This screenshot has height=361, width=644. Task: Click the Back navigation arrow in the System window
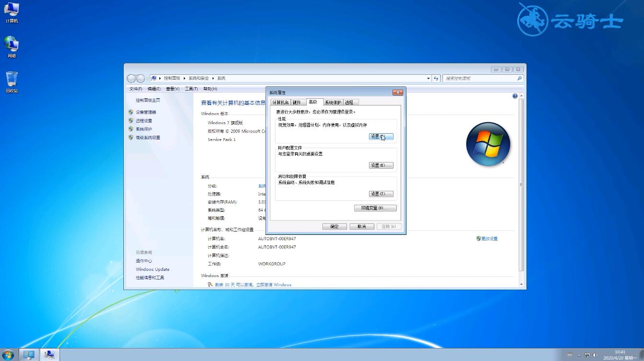[131, 78]
